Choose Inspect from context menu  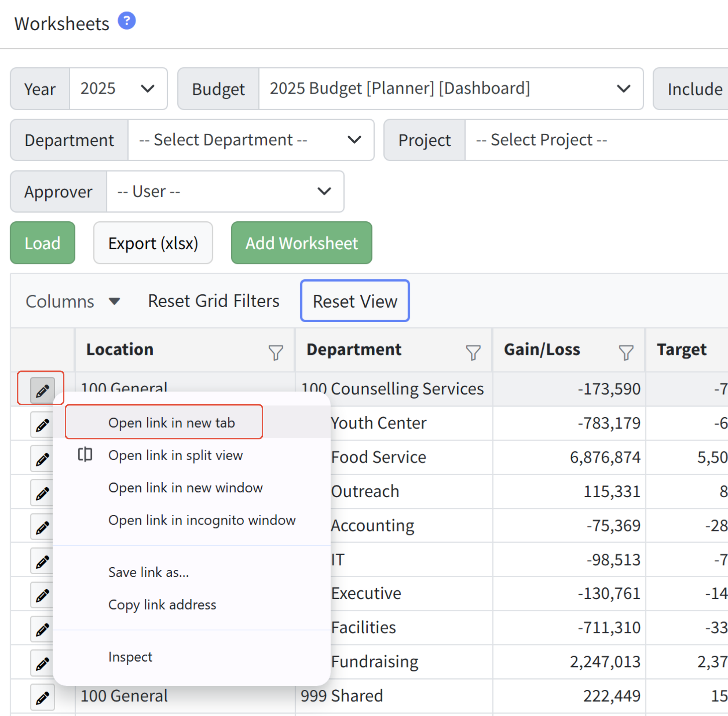tap(130, 657)
